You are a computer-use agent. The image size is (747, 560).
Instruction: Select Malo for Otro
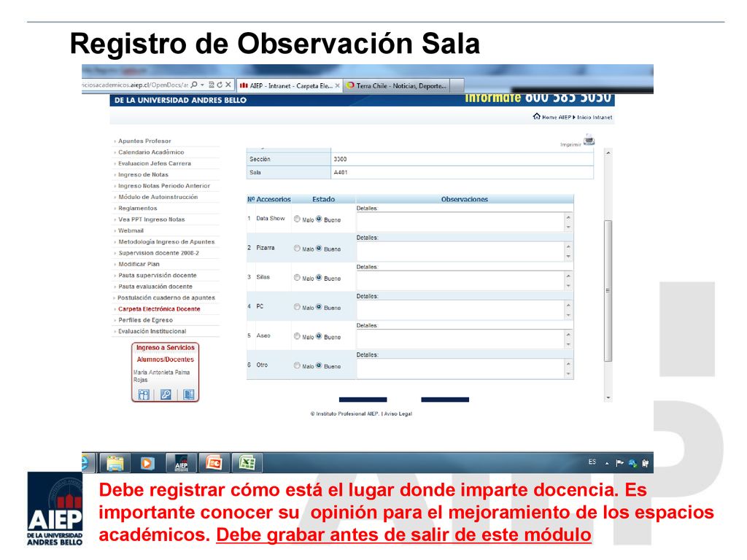point(297,366)
